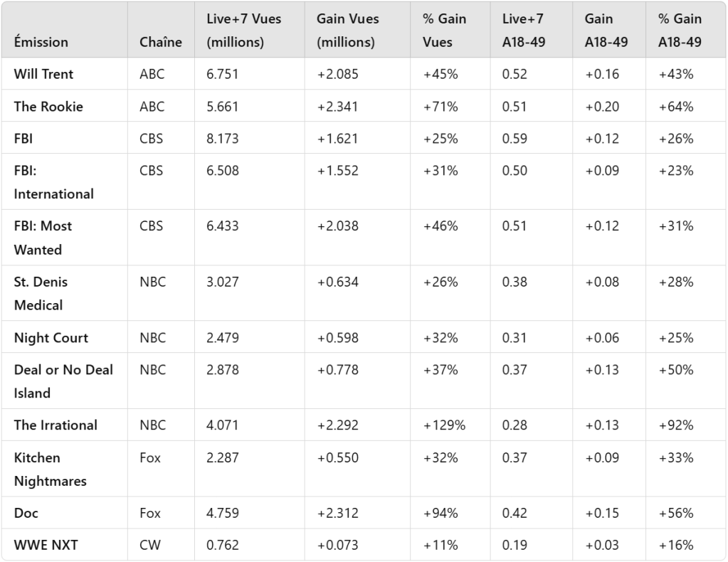Screen dimensions: 728x562
Task: Click the Will Trent show name
Action: pyautogui.click(x=43, y=74)
